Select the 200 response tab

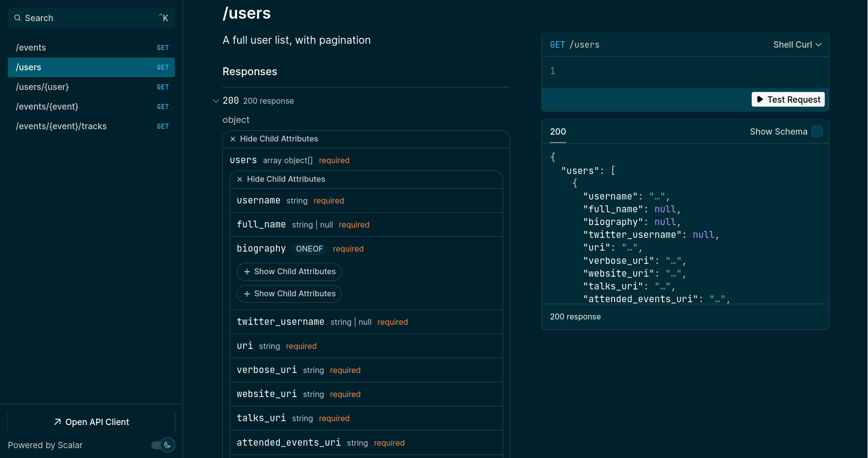tap(558, 132)
